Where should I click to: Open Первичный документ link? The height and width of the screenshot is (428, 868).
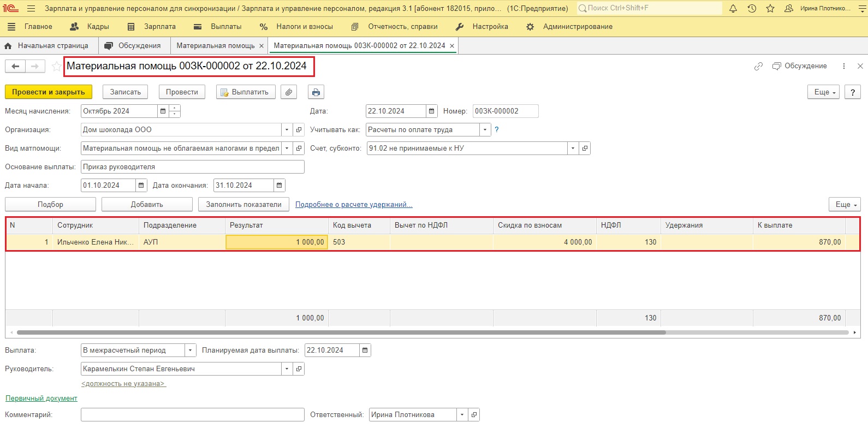(41, 399)
